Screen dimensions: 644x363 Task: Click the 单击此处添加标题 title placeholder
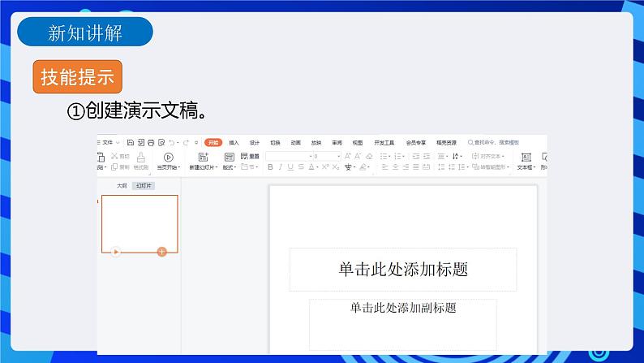point(403,270)
